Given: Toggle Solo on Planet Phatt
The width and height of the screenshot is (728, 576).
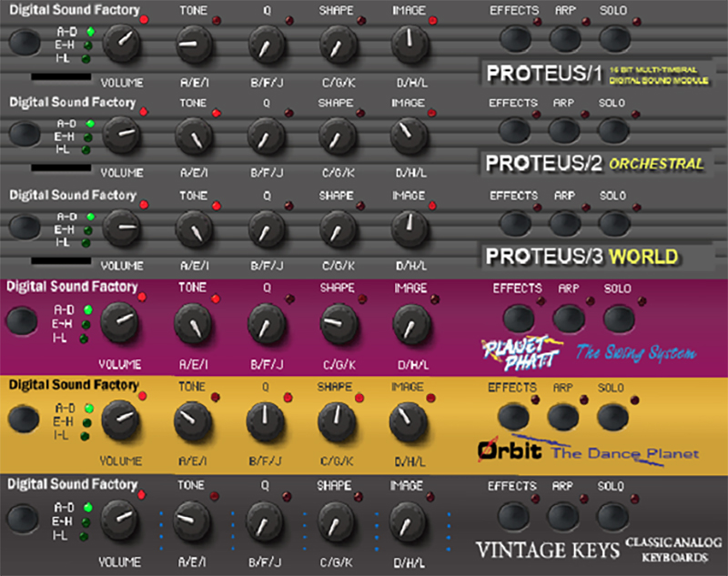Looking at the screenshot, I should (620, 318).
